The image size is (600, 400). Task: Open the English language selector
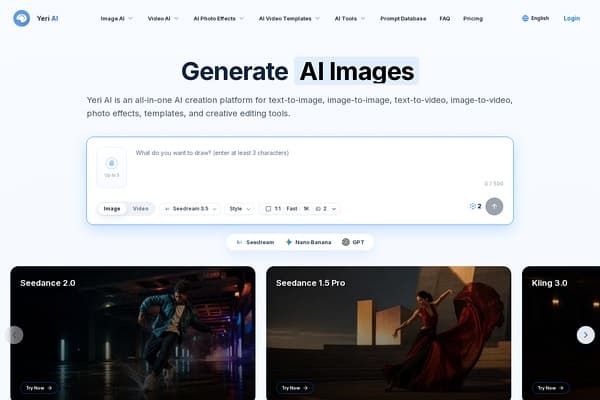click(x=536, y=18)
